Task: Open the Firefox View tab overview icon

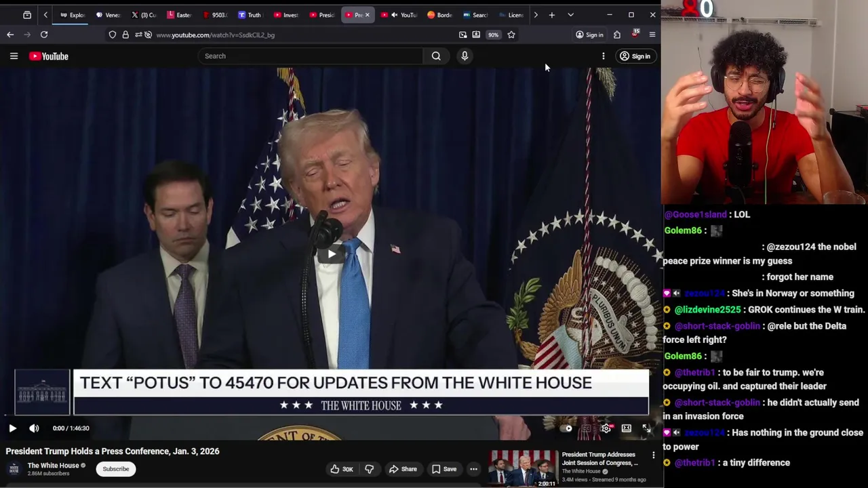Action: (x=27, y=15)
